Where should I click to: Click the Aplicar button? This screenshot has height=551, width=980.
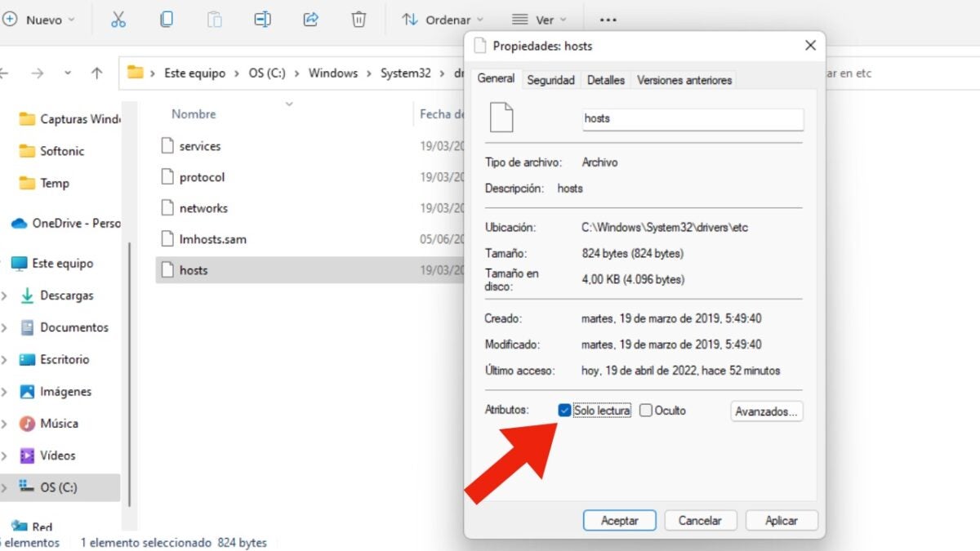[781, 520]
